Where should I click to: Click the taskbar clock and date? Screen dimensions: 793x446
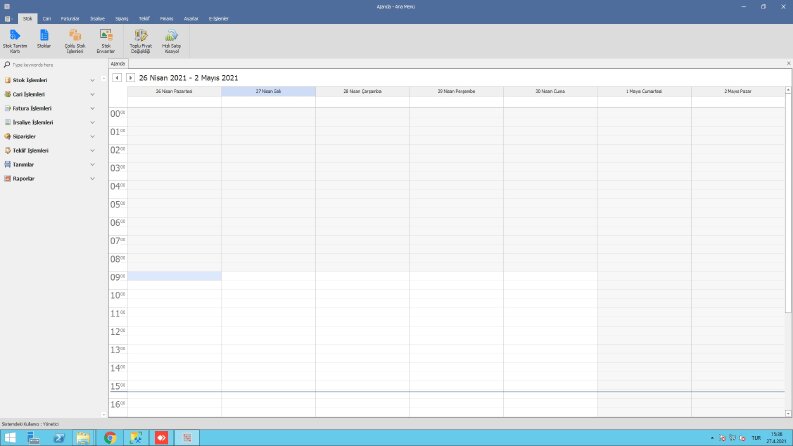[x=777, y=438]
